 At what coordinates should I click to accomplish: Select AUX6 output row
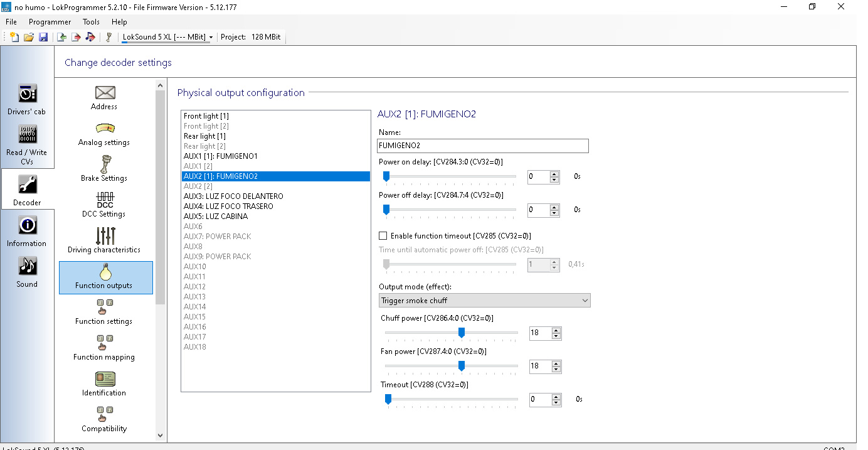(276, 227)
